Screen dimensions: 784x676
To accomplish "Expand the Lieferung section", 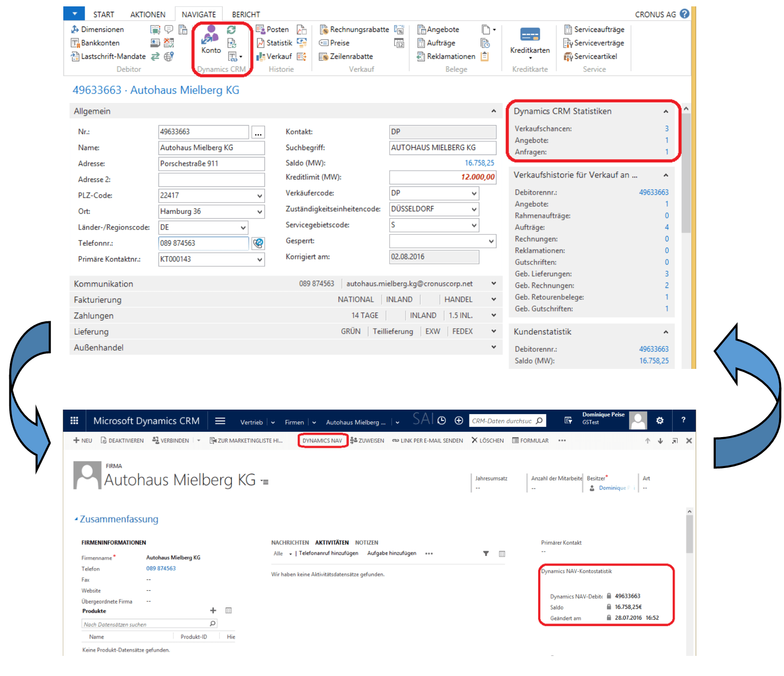I will 494,331.
